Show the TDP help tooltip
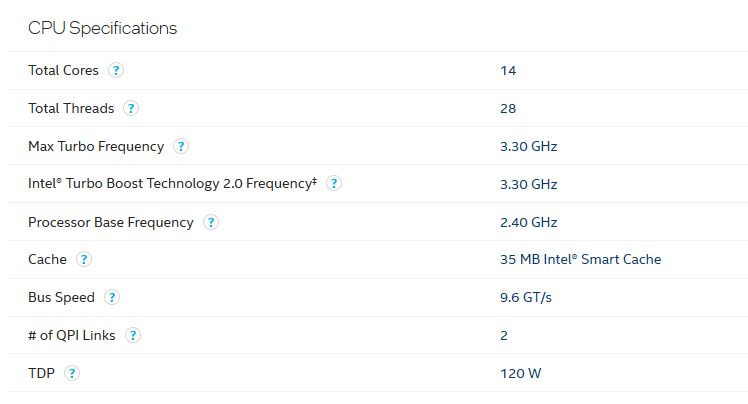Viewport: 748px width, 404px height. 72,373
